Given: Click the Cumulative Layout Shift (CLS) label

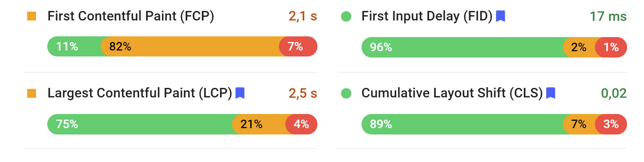Looking at the screenshot, I should [x=452, y=93].
